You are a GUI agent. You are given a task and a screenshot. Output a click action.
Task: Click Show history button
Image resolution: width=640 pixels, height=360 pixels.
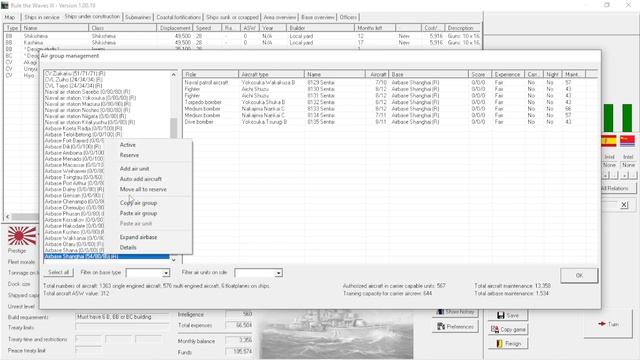coord(455,312)
